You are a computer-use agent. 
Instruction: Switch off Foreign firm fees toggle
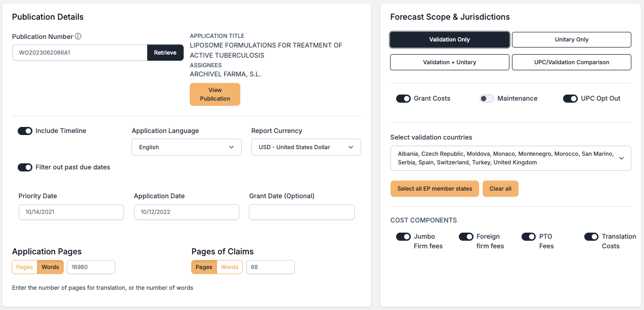466,237
